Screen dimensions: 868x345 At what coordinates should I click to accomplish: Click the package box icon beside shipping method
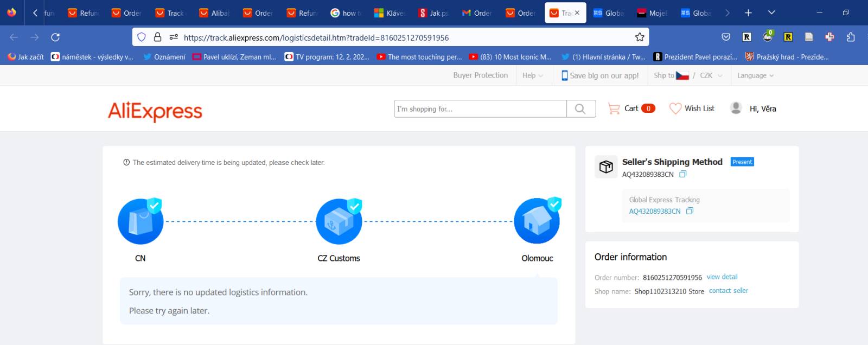pos(606,167)
